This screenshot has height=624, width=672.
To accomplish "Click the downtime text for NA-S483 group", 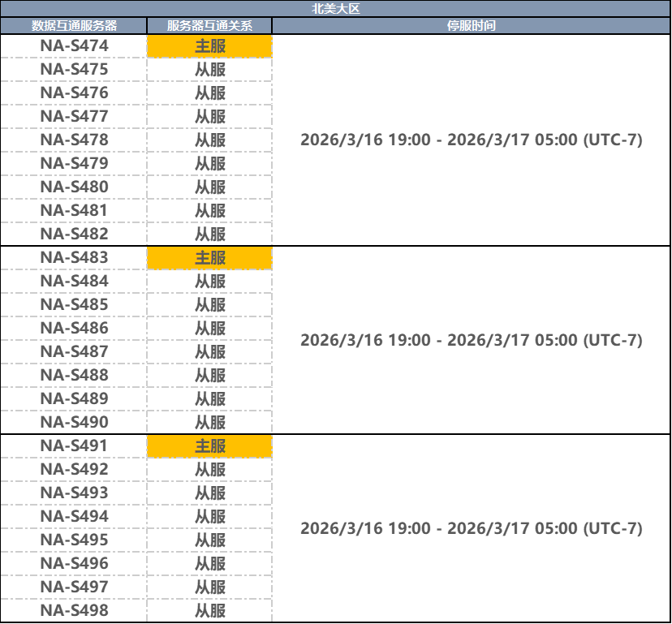I will (471, 341).
